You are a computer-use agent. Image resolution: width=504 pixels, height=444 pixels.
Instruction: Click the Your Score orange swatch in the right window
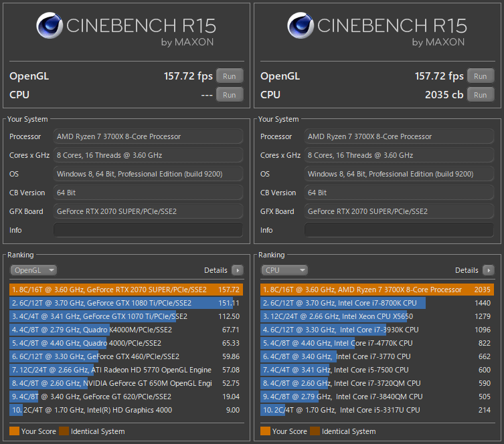tap(265, 431)
